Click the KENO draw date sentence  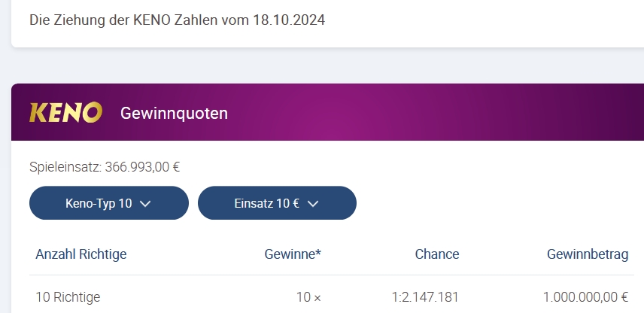177,20
